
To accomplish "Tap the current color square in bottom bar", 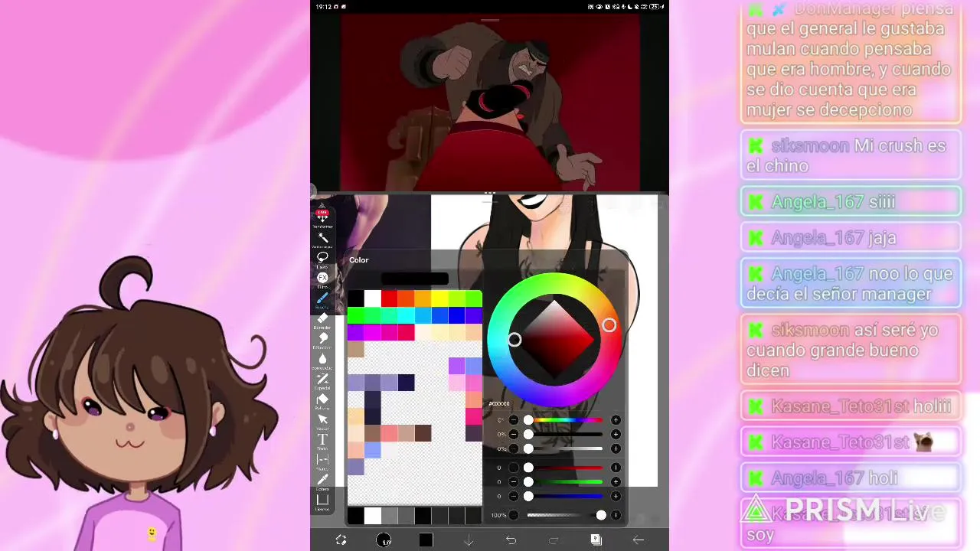I will coord(426,540).
